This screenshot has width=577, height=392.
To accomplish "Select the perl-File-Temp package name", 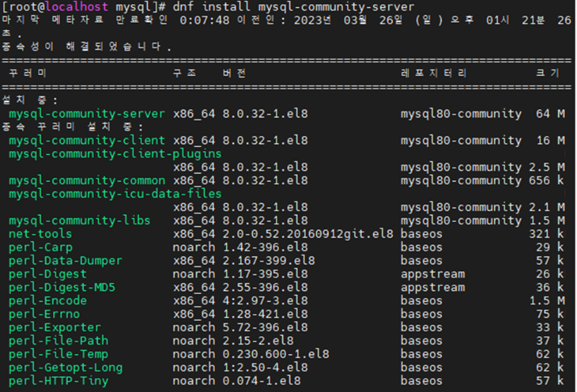I will pos(58,354).
